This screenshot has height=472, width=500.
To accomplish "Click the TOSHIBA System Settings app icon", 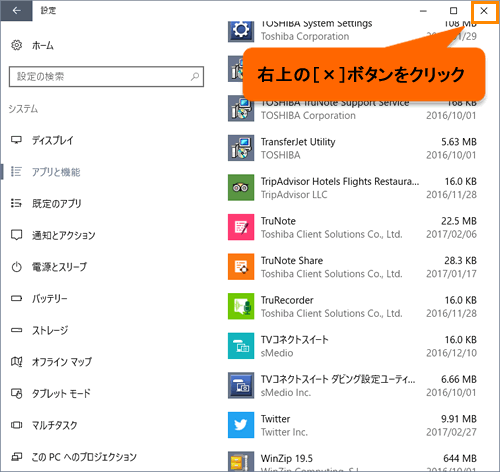I will [x=241, y=31].
